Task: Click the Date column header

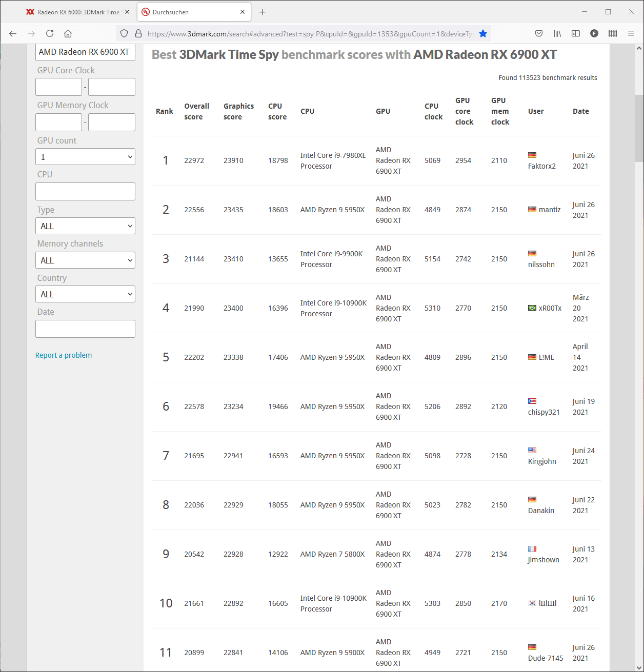Action: coord(580,111)
